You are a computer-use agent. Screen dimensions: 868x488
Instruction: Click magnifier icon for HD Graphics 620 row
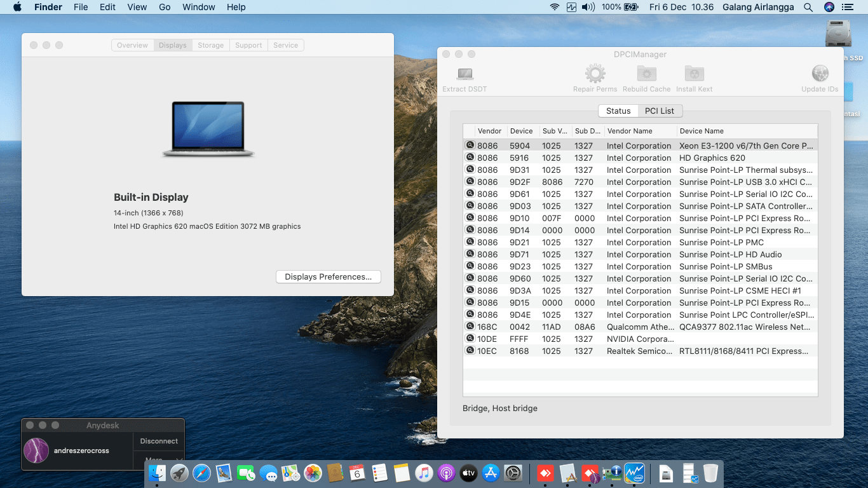(x=470, y=158)
